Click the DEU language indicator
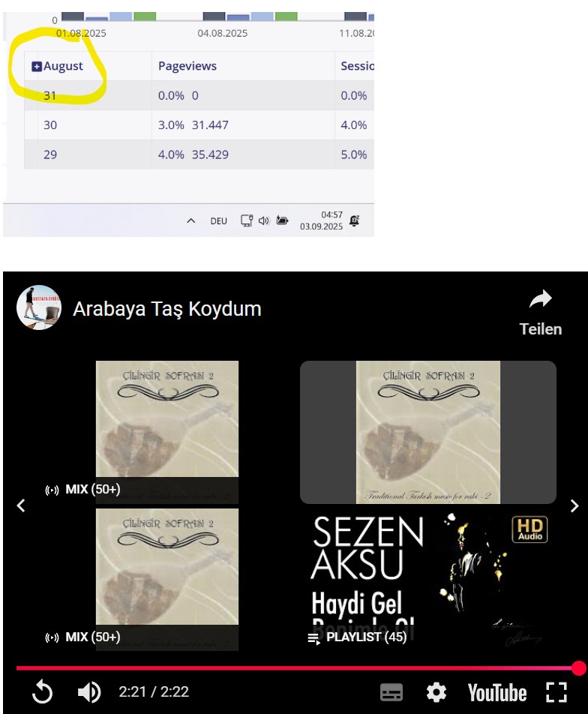This screenshot has height=714, width=588. [218, 220]
